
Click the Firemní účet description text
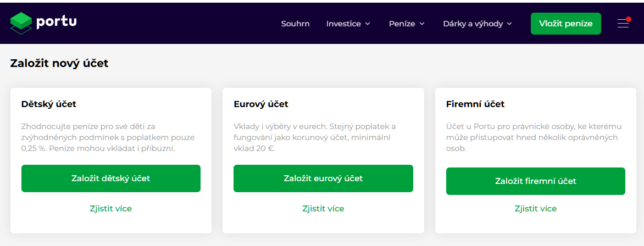532,137
